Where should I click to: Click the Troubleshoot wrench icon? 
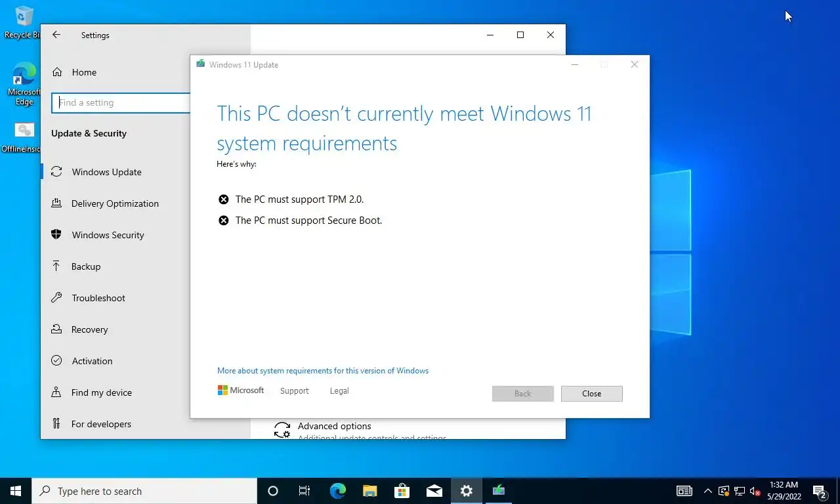pyautogui.click(x=56, y=298)
